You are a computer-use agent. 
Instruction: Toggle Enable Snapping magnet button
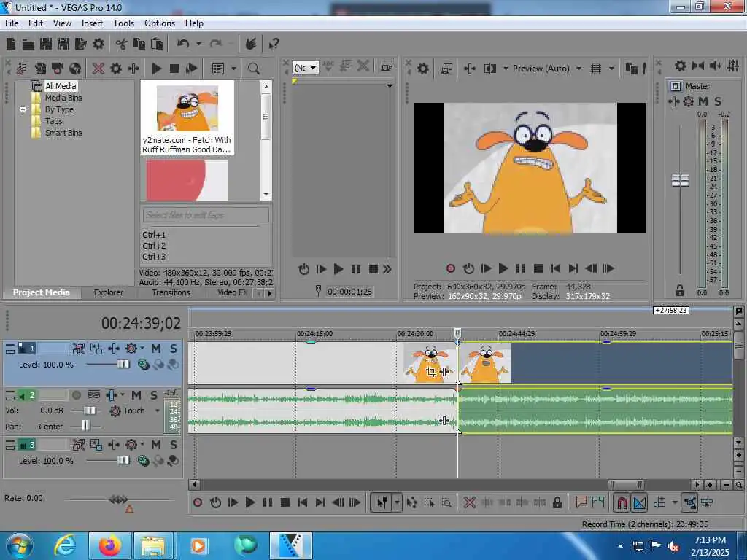click(x=622, y=502)
